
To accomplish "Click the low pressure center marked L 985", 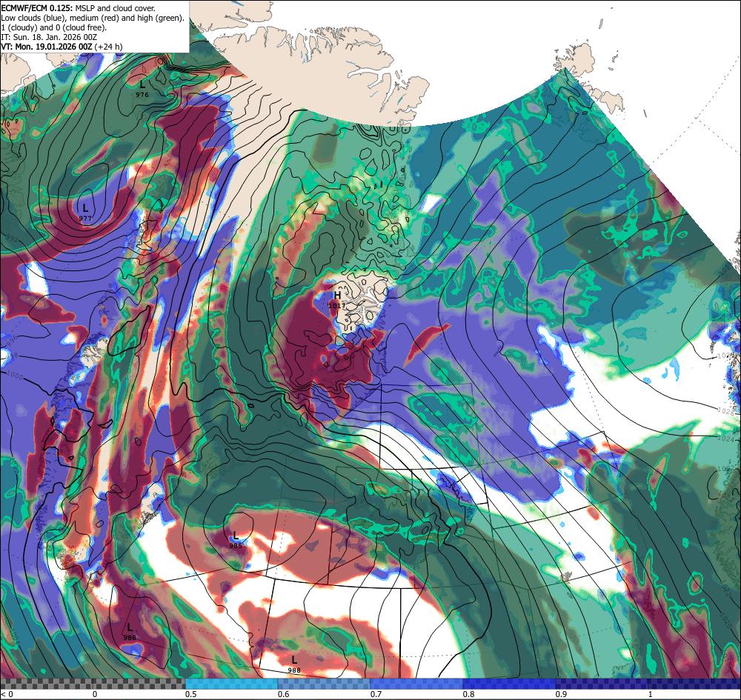I will tap(236, 539).
